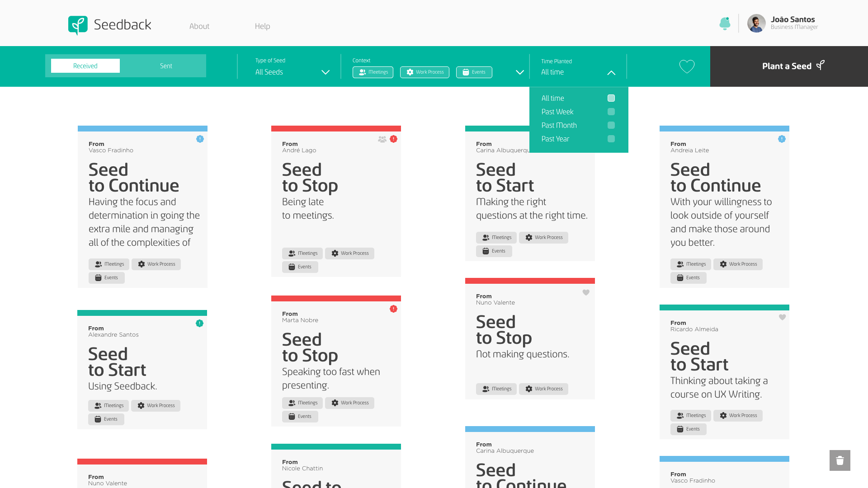
Task: Check the Past Week checkbox
Action: coord(611,112)
